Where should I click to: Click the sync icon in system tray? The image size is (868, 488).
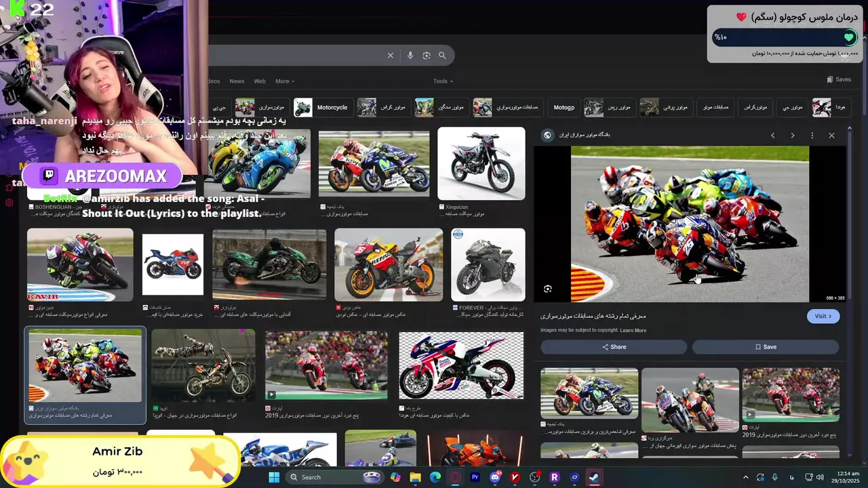[x=760, y=477]
